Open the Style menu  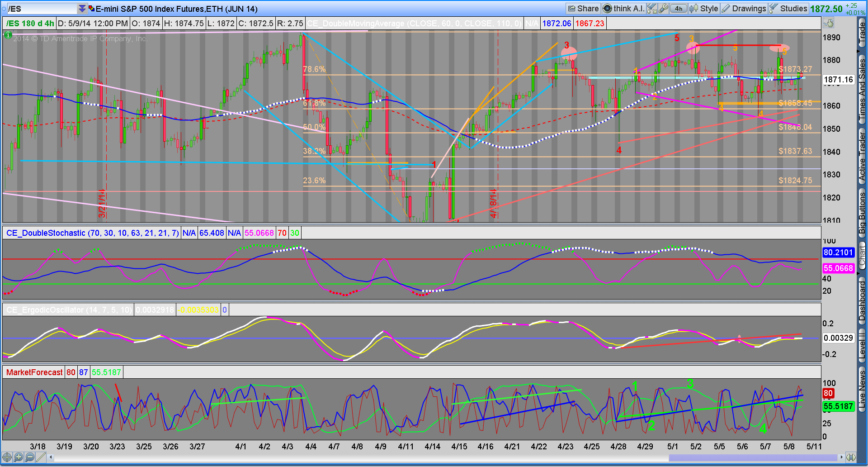(704, 9)
